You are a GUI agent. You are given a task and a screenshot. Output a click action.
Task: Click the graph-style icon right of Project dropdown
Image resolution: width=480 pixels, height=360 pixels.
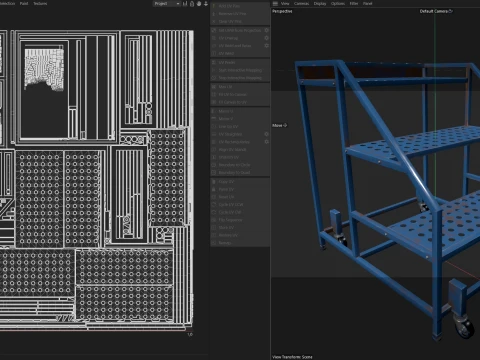tap(185, 4)
